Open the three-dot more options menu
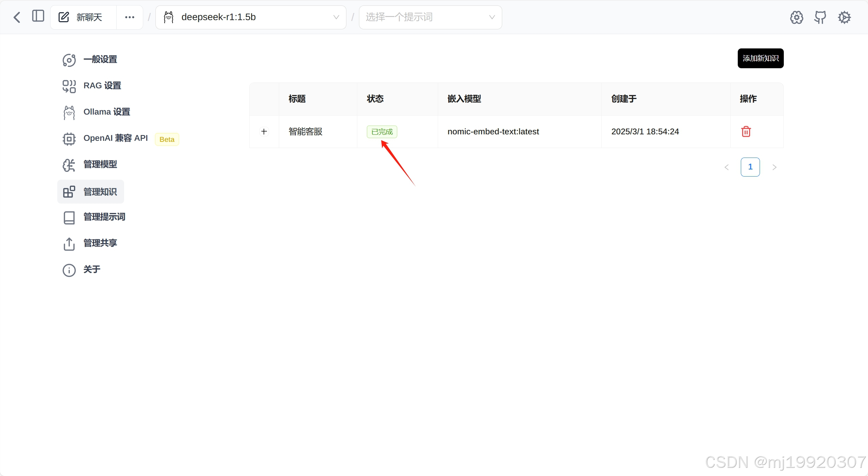Image resolution: width=868 pixels, height=476 pixels. 130,17
